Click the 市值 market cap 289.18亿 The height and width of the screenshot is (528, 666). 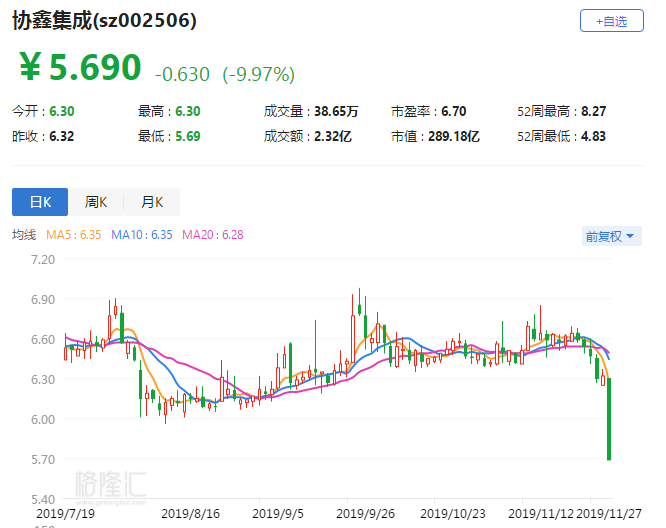click(x=454, y=136)
